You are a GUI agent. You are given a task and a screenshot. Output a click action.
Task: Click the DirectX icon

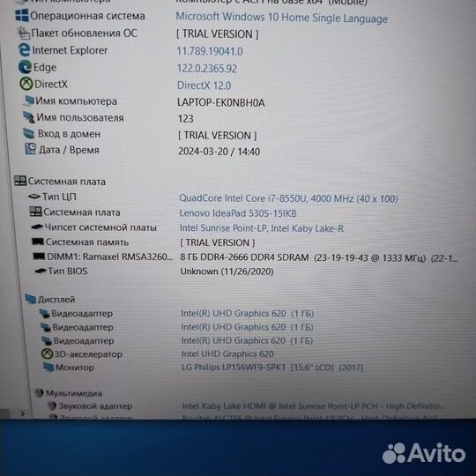[x=26, y=84]
